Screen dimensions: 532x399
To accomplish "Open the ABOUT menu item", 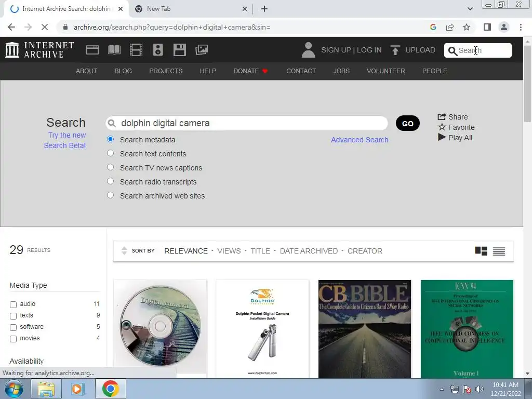I will 87,71.
